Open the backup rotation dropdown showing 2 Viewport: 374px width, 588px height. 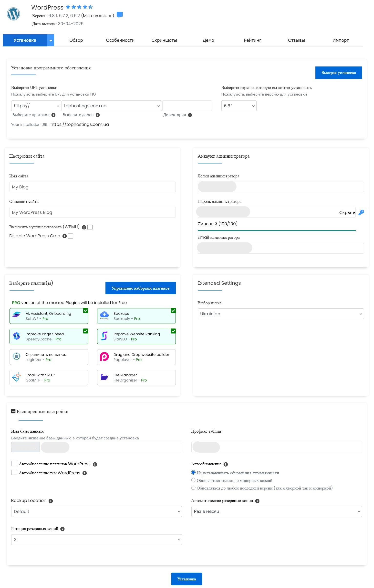[96, 540]
